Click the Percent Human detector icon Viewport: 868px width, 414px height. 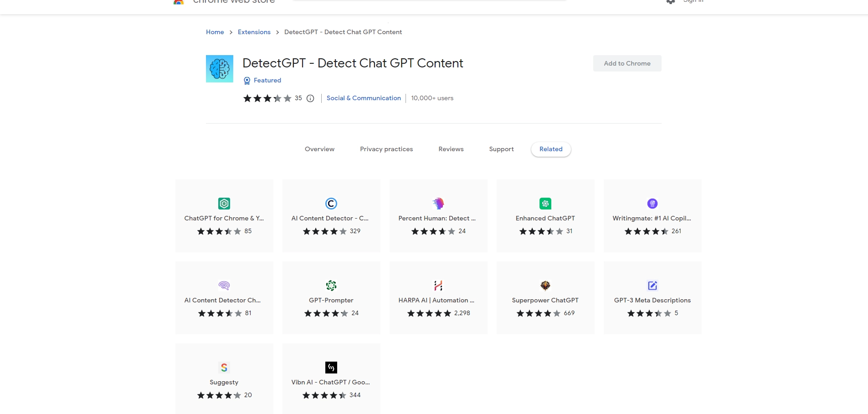(x=438, y=204)
